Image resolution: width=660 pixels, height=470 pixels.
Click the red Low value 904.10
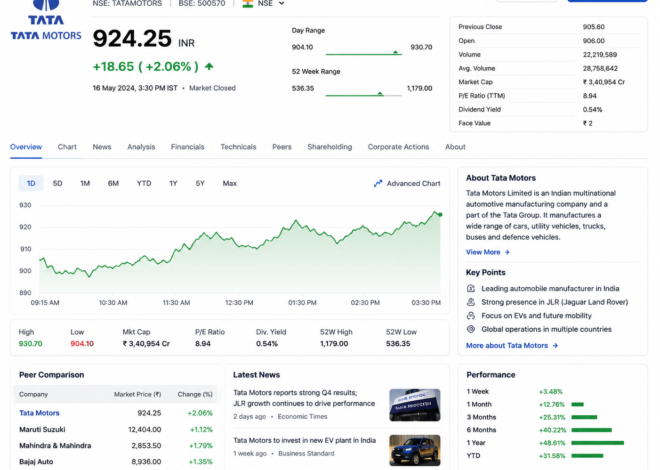(x=82, y=344)
